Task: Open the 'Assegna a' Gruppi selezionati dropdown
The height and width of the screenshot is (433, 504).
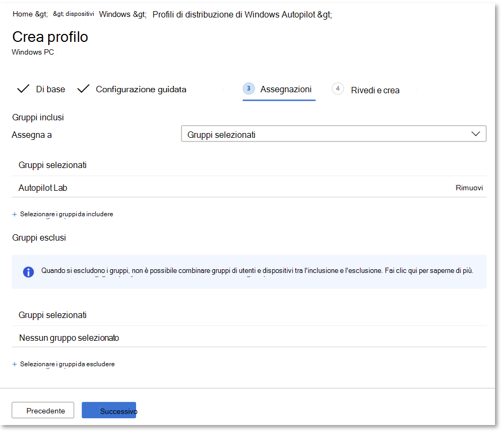Action: 334,134
